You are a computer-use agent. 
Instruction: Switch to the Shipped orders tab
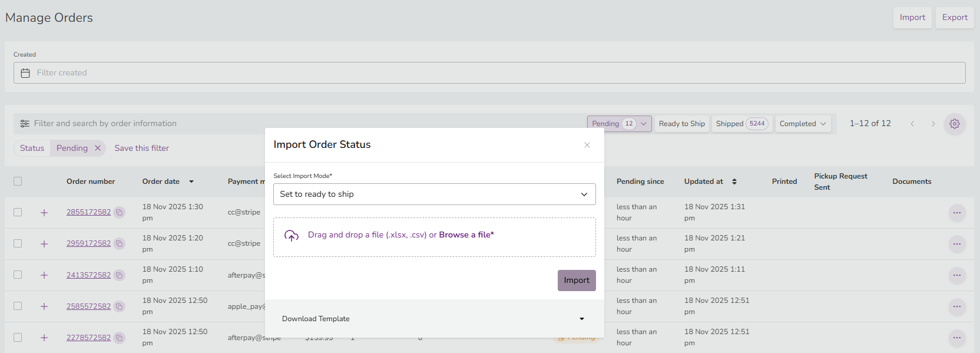[x=741, y=124]
